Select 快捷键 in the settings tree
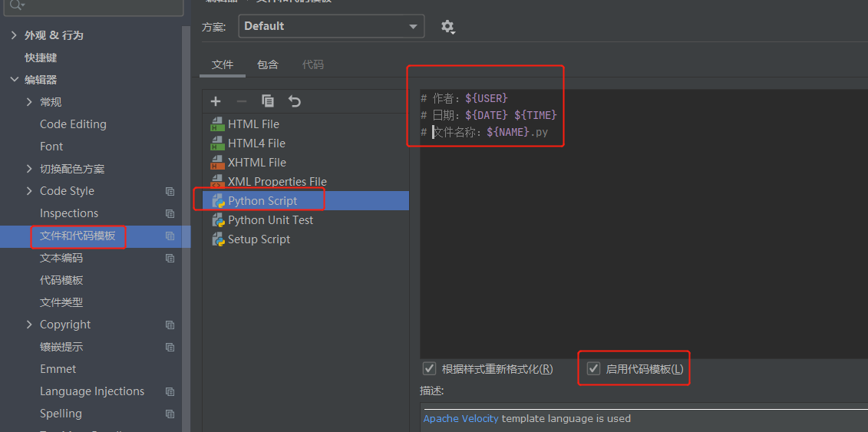 [41, 58]
